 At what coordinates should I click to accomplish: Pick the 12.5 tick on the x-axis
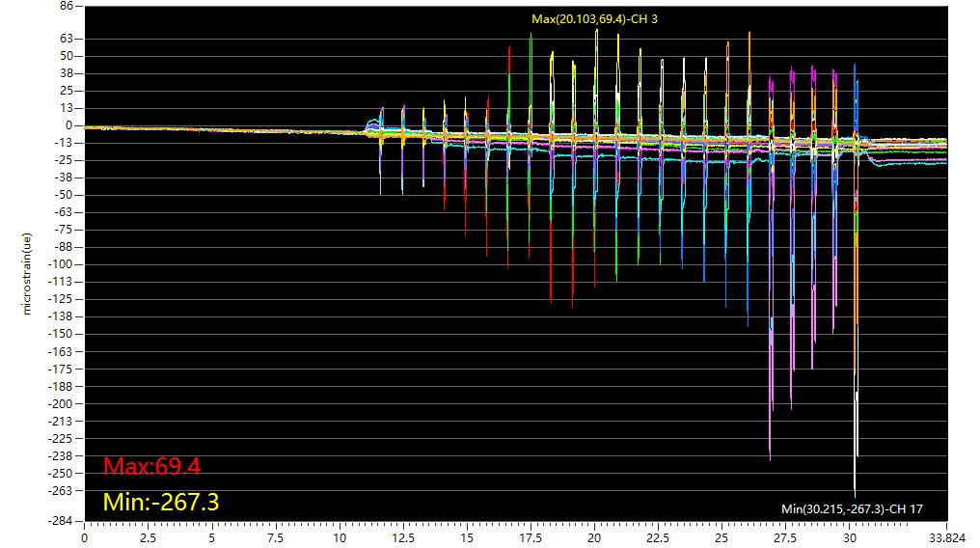[403, 538]
